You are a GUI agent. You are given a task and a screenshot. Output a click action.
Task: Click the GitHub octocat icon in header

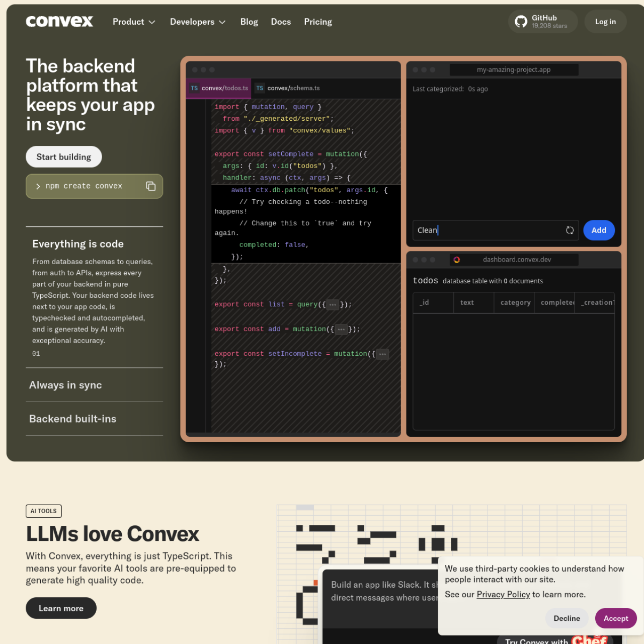pyautogui.click(x=521, y=21)
